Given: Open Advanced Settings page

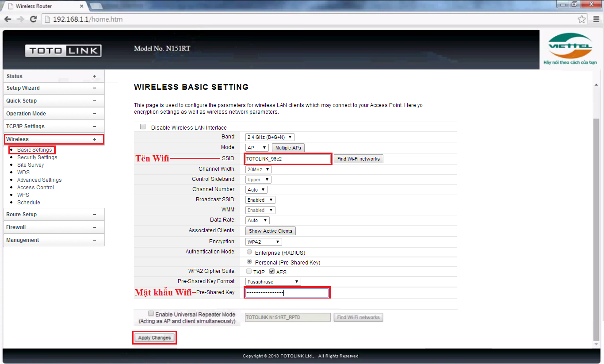Looking at the screenshot, I should (x=39, y=180).
